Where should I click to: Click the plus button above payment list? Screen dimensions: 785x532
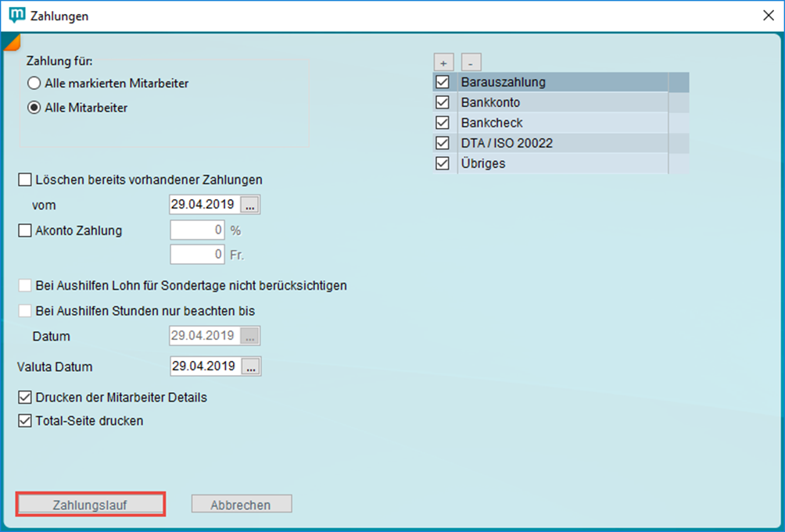click(443, 62)
